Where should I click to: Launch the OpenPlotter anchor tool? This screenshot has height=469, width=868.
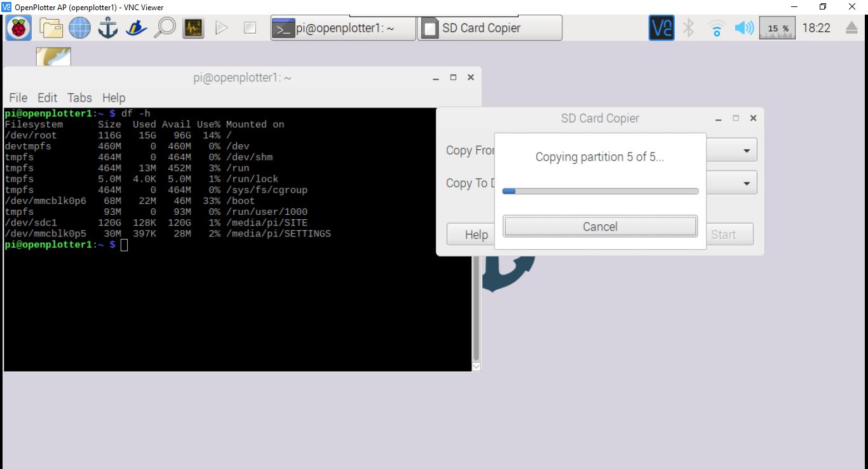point(107,27)
